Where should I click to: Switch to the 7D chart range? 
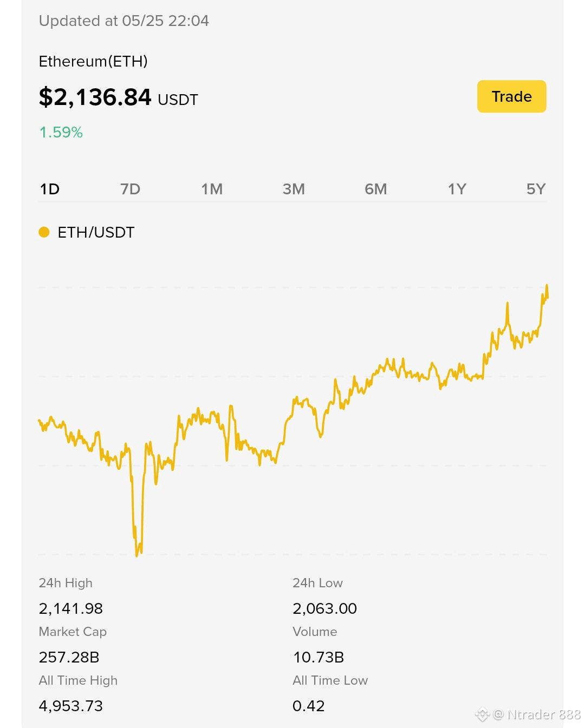click(130, 189)
